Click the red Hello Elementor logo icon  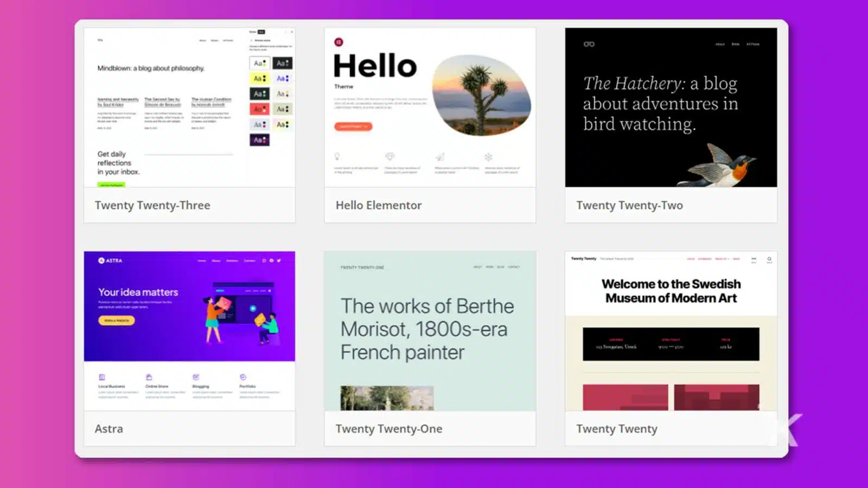click(338, 42)
